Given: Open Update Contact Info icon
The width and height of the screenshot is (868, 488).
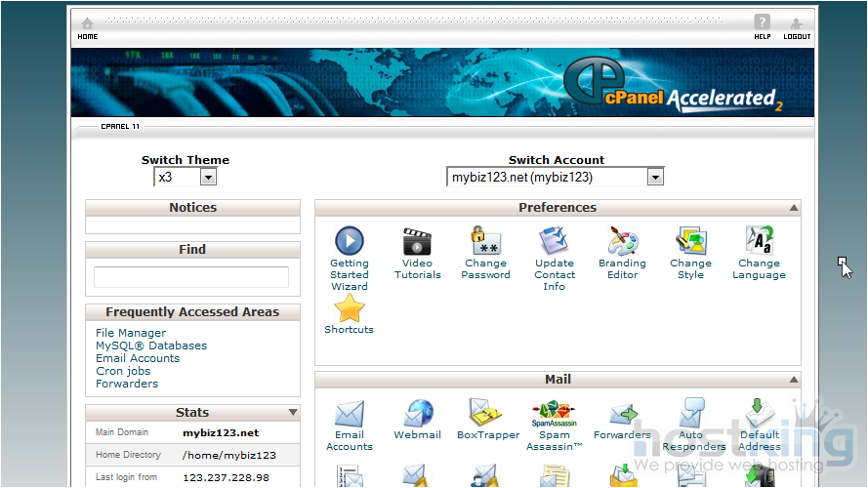Looking at the screenshot, I should [x=554, y=241].
